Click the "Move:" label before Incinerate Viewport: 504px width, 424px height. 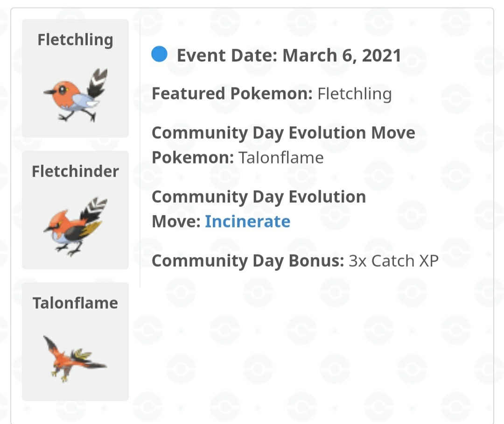click(176, 221)
